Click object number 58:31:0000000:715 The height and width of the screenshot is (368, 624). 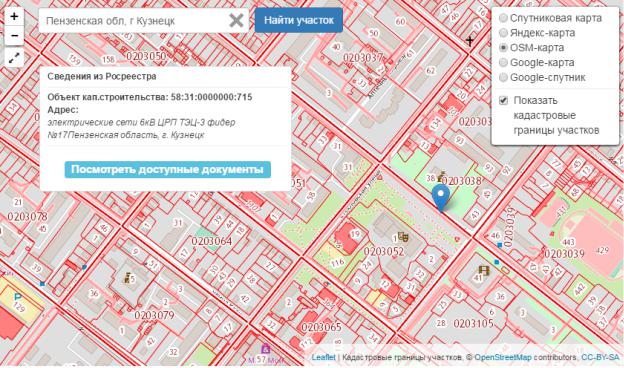[212, 97]
